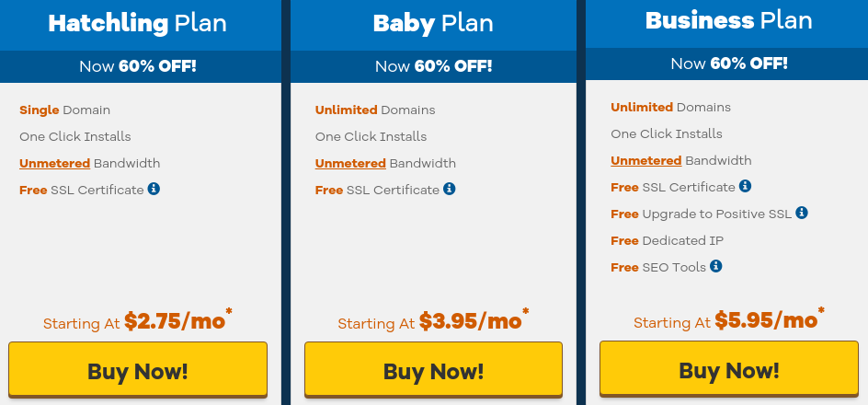Buy the Hatchling Plan now
This screenshot has height=405, width=868.
pyautogui.click(x=138, y=369)
